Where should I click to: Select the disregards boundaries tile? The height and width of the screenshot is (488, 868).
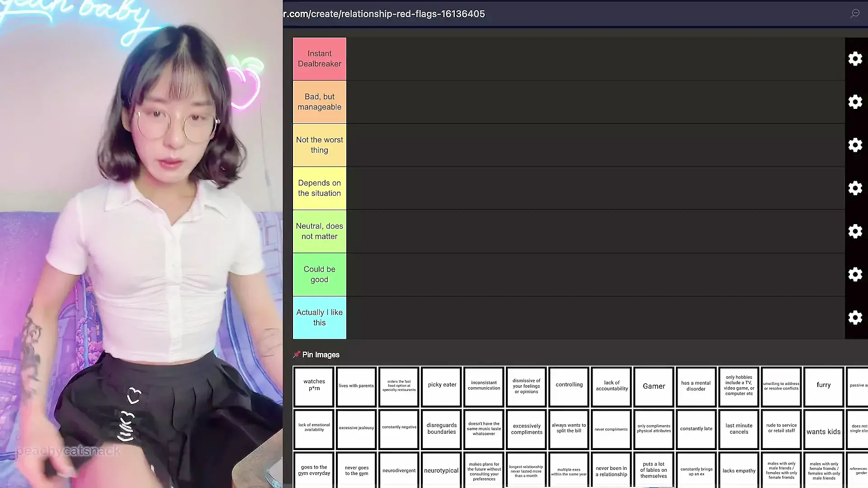pos(442,429)
